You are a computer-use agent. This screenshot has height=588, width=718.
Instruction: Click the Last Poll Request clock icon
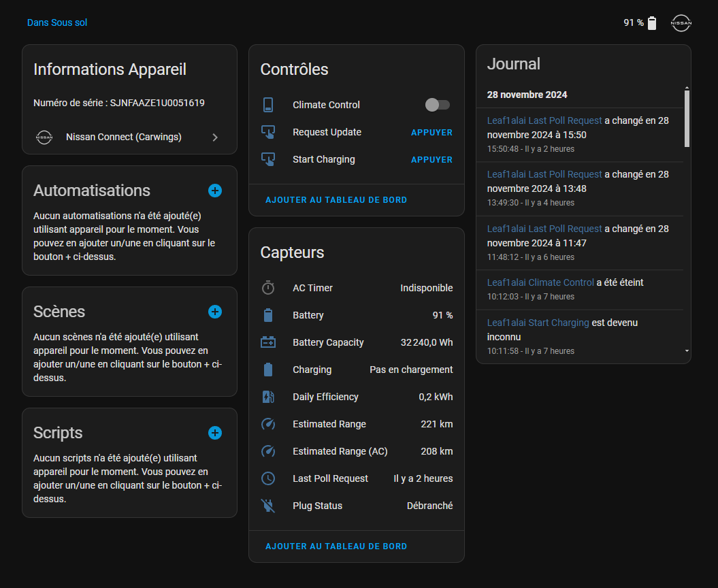click(x=268, y=478)
